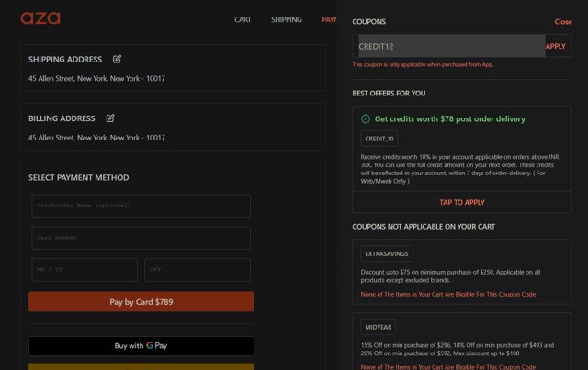
Task: Close the coupons panel
Action: tap(563, 22)
